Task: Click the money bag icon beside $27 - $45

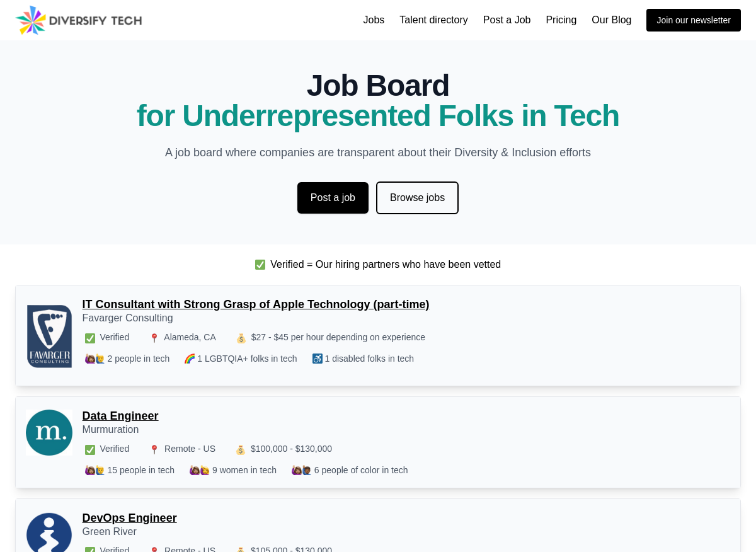Action: (x=241, y=338)
